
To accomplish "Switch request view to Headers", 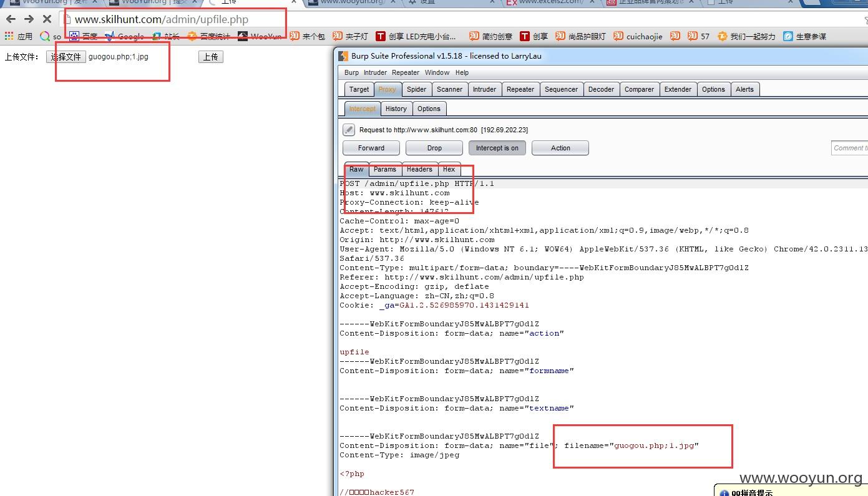I will click(x=419, y=170).
